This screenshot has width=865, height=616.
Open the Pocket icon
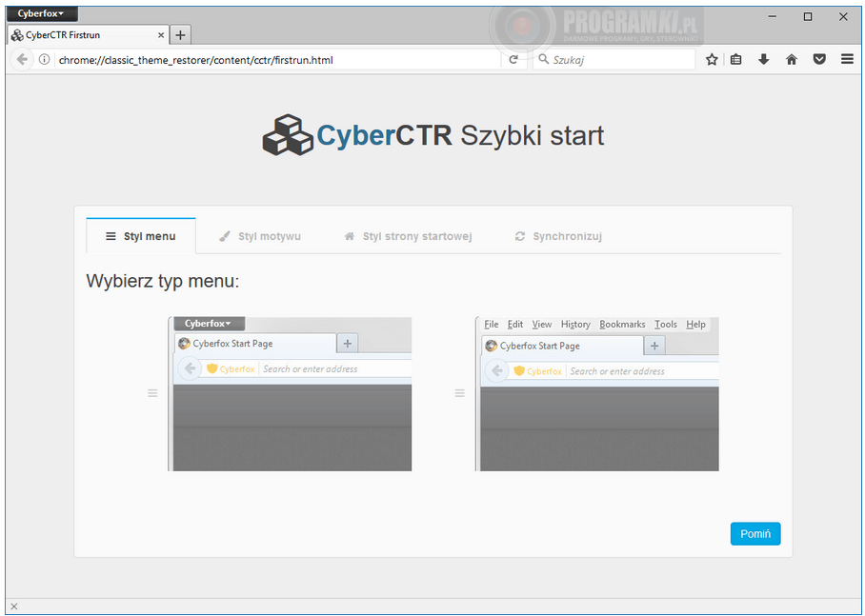(x=819, y=60)
